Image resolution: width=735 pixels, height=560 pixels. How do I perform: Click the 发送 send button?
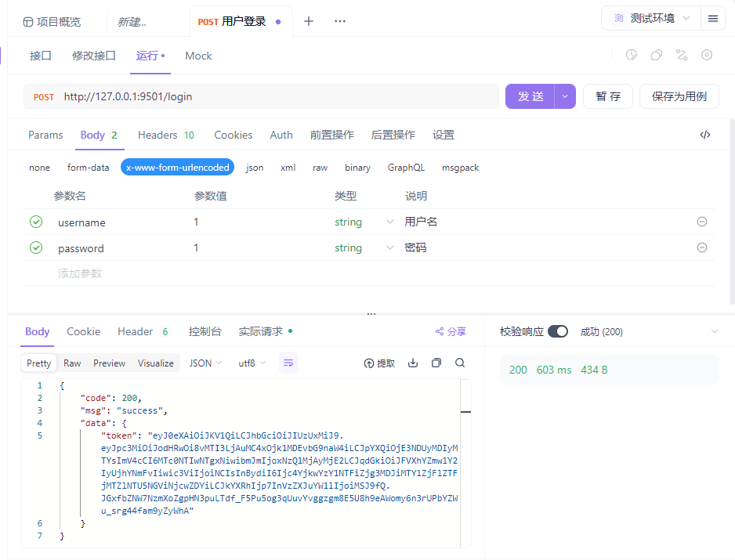pyautogui.click(x=530, y=96)
